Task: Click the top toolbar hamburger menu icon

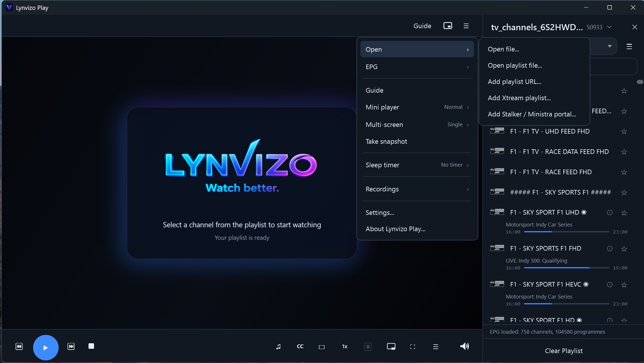Action: tap(466, 26)
